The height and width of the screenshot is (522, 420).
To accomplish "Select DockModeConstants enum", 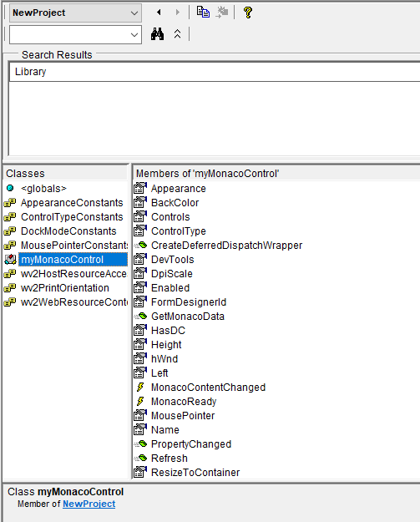I will point(68,231).
